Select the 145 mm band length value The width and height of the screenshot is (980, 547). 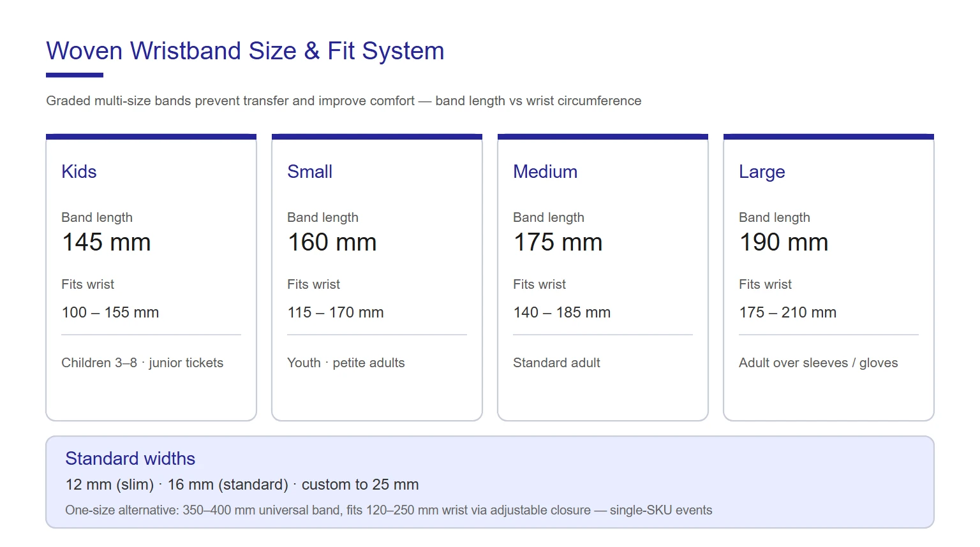pyautogui.click(x=106, y=242)
